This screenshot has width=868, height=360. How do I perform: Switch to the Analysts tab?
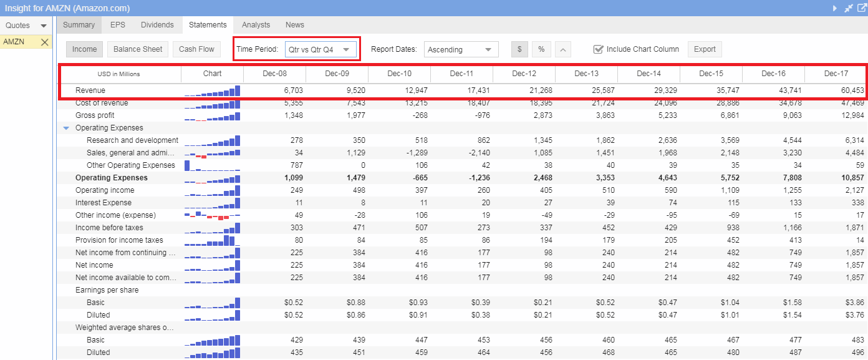[256, 25]
